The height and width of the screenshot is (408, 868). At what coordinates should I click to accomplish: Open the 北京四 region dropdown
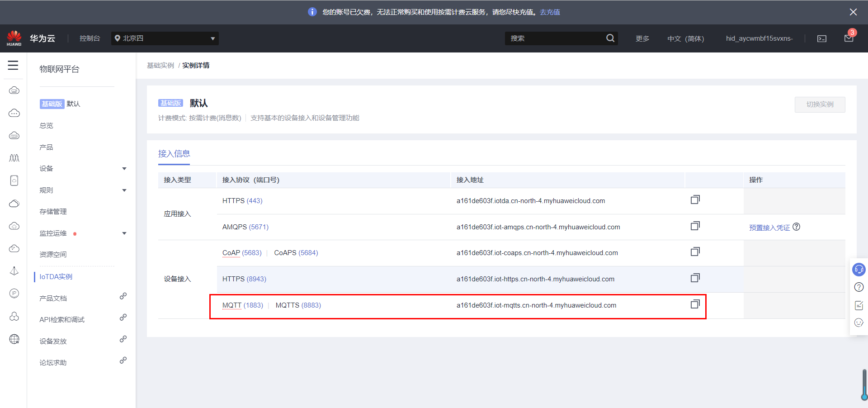coord(165,38)
